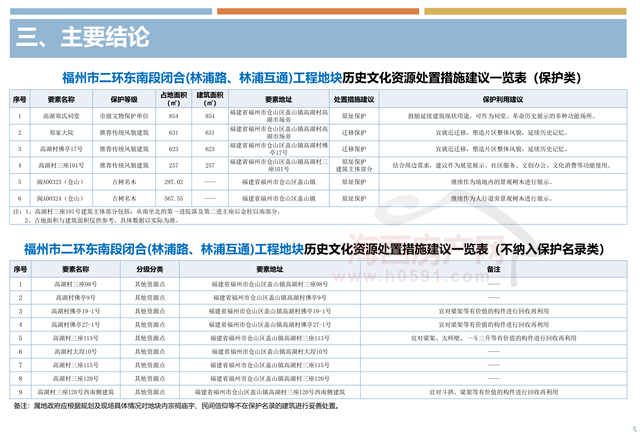Click '其他资源点' in the 高湖村大埕10号 row
Viewport: 640px width, 432px height.
[x=150, y=352]
